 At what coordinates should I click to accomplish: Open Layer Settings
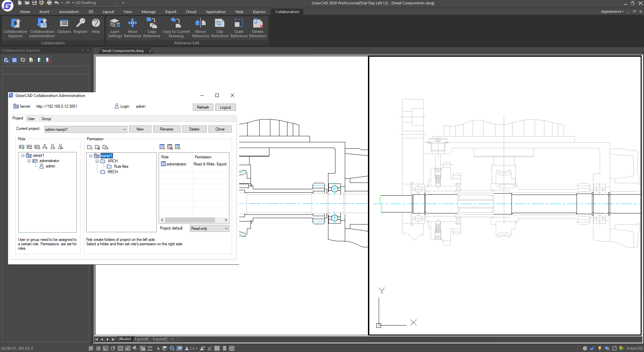[115, 28]
